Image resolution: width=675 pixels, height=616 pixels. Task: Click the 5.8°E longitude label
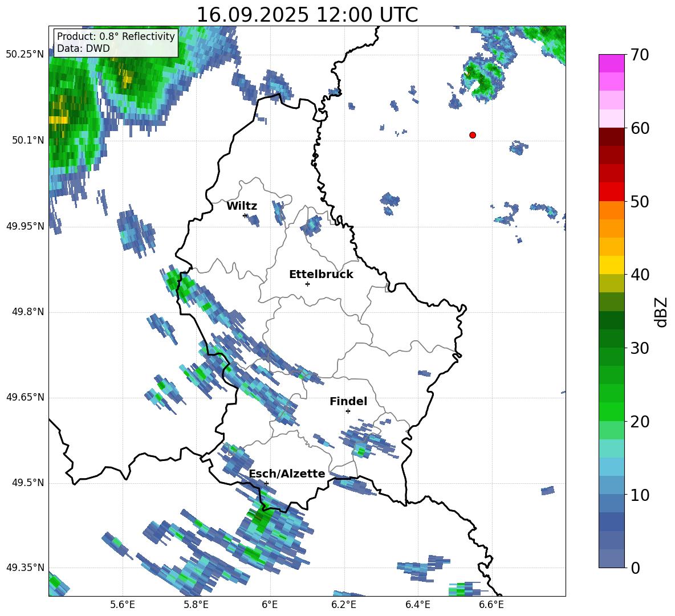[x=196, y=605]
